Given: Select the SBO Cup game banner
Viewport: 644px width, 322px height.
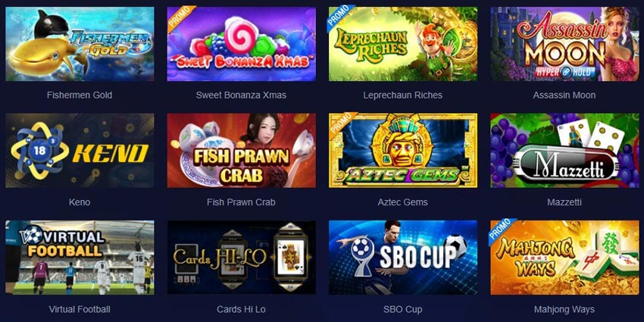Looking at the screenshot, I should coord(403,258).
